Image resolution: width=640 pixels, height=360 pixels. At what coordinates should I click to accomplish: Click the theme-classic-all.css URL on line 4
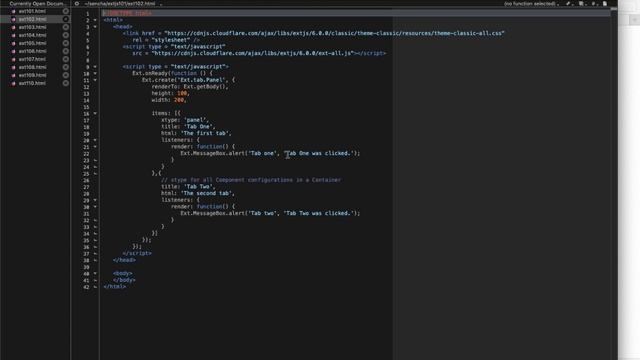334,33
